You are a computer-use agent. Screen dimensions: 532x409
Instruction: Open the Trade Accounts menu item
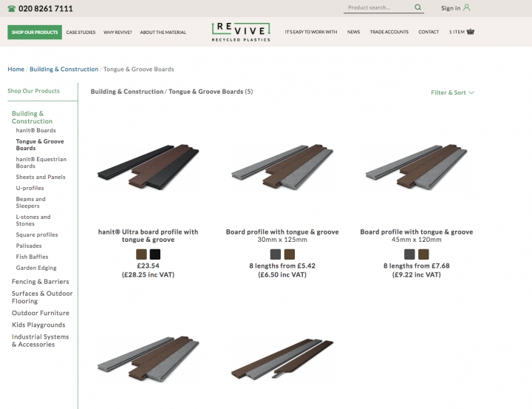coord(389,32)
